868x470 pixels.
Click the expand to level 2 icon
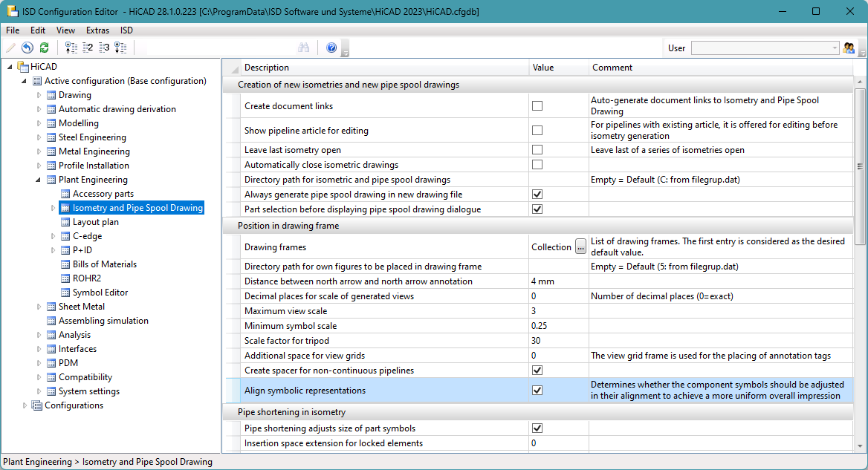(x=88, y=48)
